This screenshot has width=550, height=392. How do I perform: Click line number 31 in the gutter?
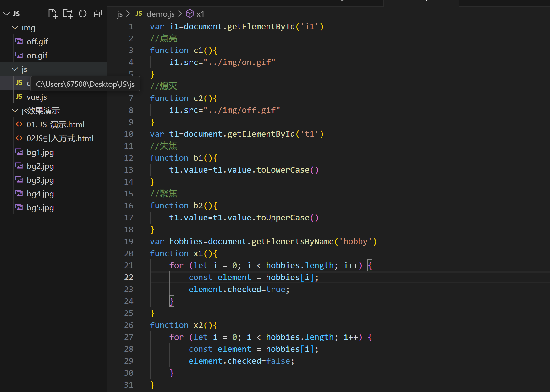pyautogui.click(x=129, y=385)
